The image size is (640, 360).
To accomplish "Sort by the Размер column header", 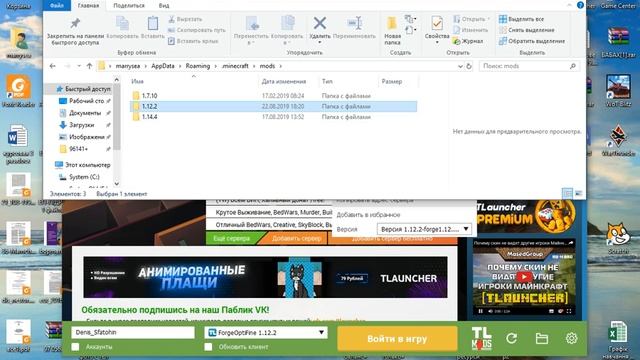I will coord(392,82).
